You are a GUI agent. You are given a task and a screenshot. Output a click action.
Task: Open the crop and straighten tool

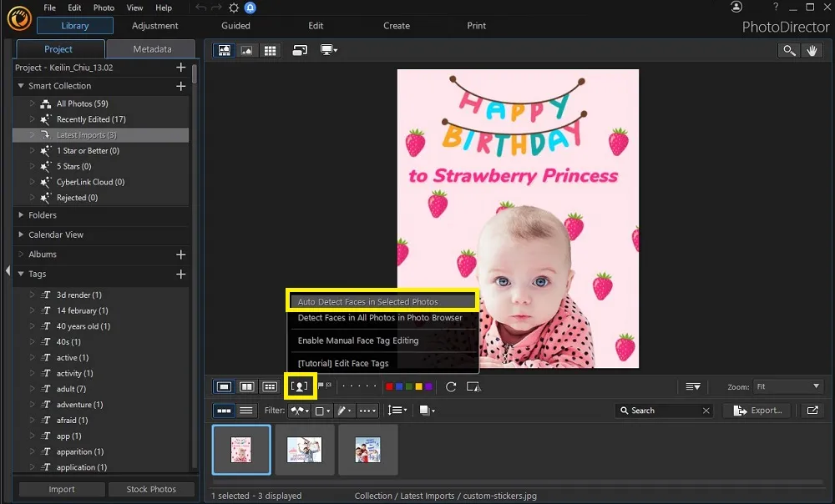[475, 386]
